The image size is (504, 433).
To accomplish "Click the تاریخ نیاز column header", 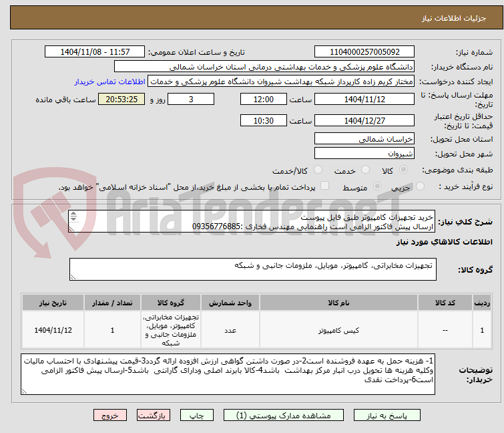I will click(x=53, y=303).
